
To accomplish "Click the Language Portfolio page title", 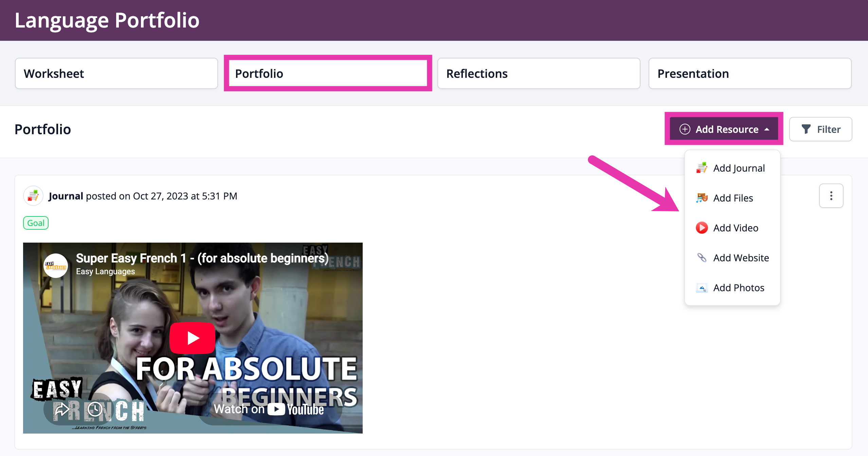I will (x=107, y=20).
